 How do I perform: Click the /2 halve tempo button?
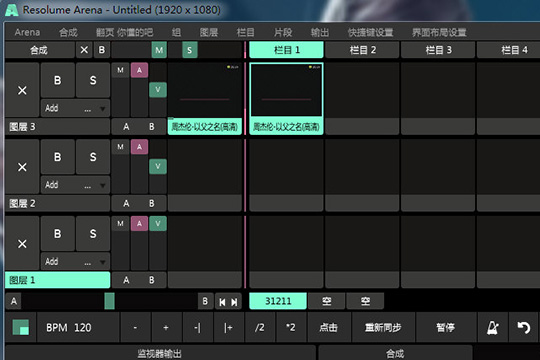(260, 327)
